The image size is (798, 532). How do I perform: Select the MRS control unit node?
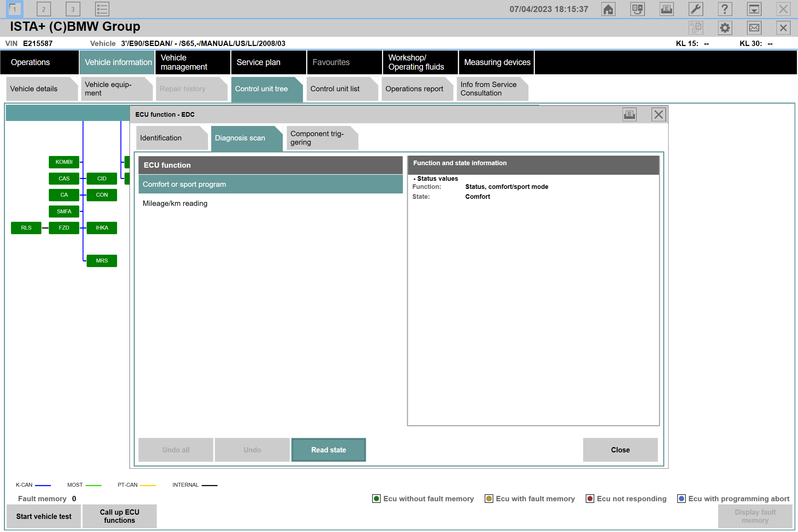coord(102,261)
